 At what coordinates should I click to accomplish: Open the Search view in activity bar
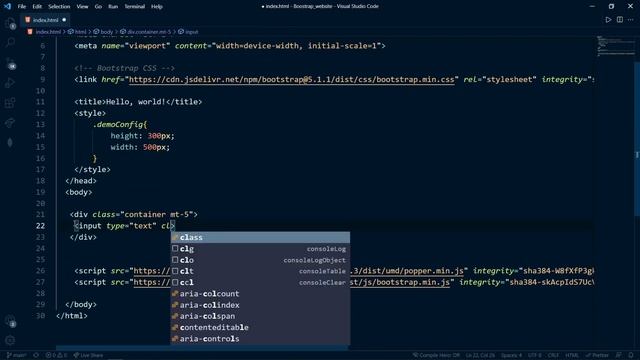click(x=10, y=42)
